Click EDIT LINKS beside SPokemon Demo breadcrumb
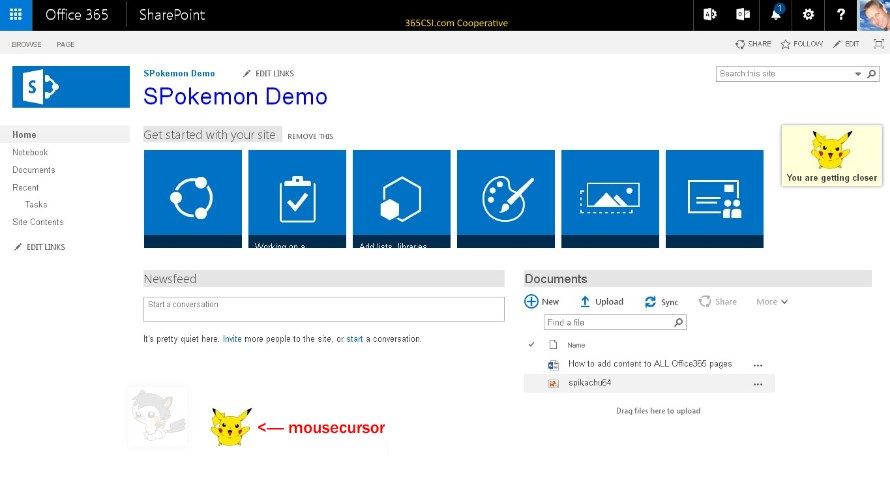This screenshot has width=890, height=493. point(268,73)
